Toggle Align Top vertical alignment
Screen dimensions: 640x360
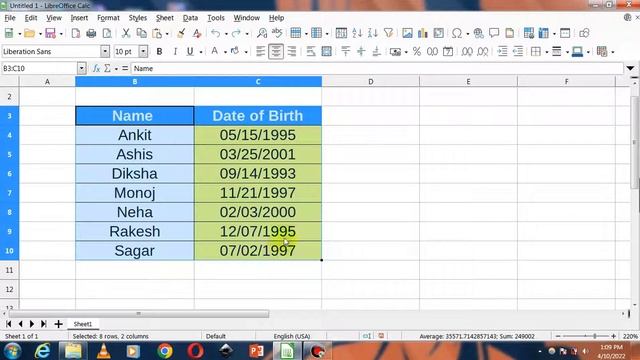(346, 51)
